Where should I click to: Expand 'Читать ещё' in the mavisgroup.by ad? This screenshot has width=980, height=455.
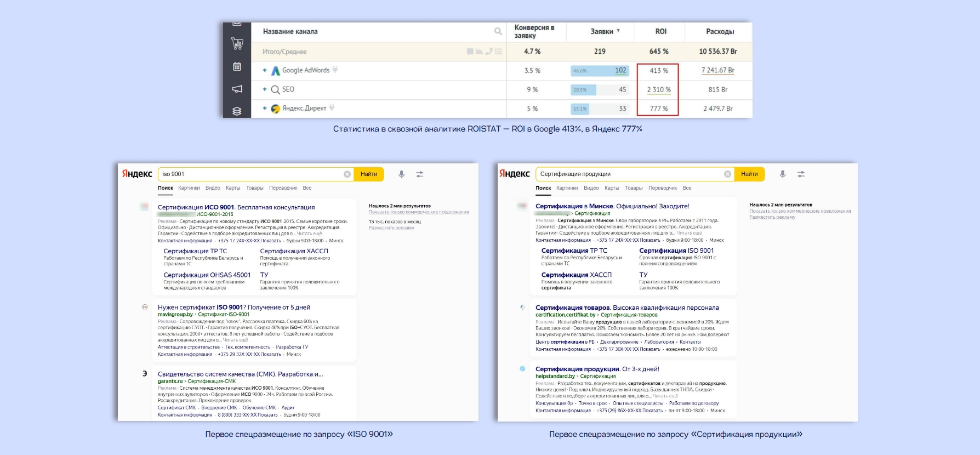click(x=235, y=340)
